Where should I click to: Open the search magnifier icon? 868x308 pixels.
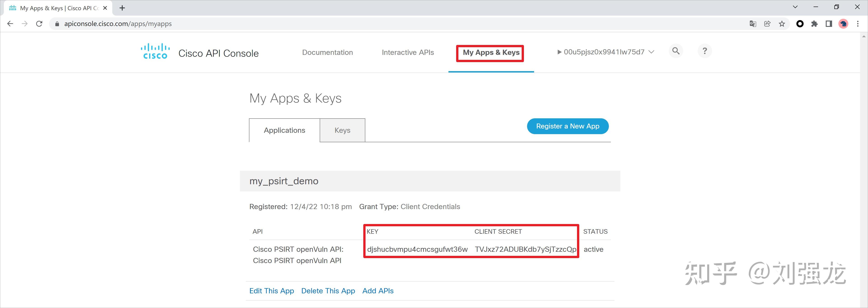point(676,51)
